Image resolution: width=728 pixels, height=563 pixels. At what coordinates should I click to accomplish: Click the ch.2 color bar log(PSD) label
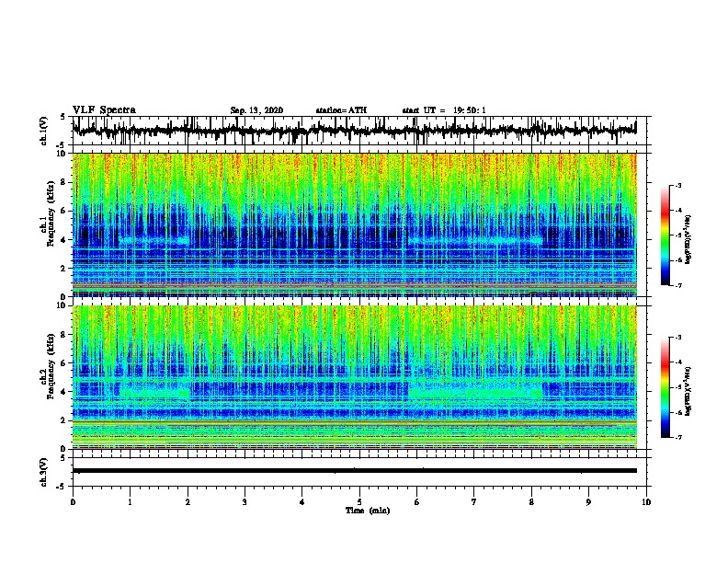click(688, 392)
